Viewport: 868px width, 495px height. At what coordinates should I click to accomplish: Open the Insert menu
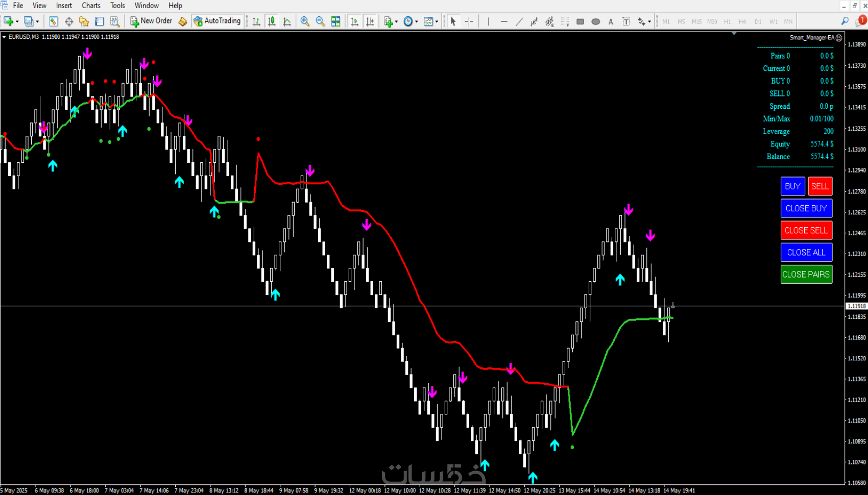tap(64, 6)
